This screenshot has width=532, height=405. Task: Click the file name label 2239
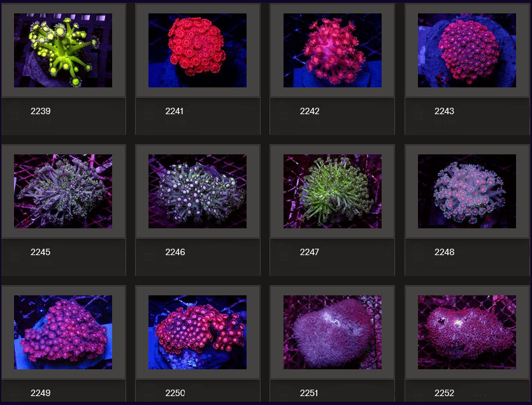click(40, 111)
